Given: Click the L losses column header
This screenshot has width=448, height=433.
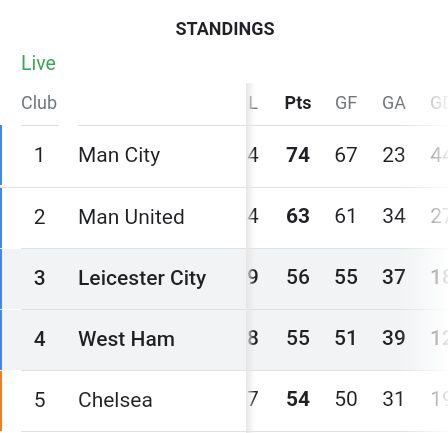Looking at the screenshot, I should pos(253,103).
